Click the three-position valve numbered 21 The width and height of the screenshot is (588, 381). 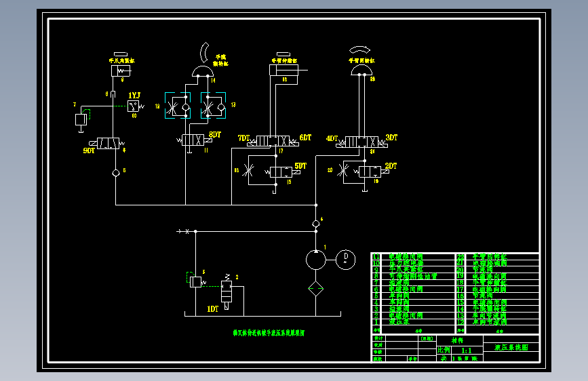pos(361,142)
